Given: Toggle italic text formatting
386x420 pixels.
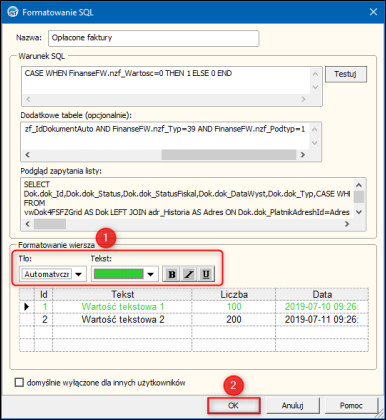Looking at the screenshot, I should [x=189, y=274].
